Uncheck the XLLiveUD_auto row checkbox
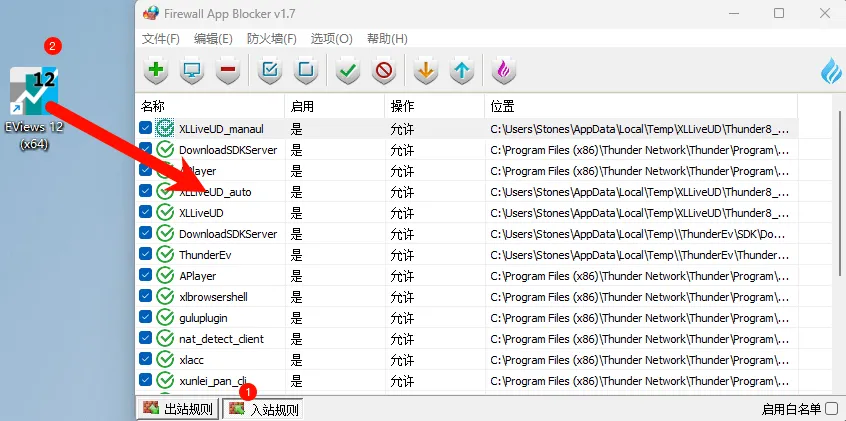 145,191
